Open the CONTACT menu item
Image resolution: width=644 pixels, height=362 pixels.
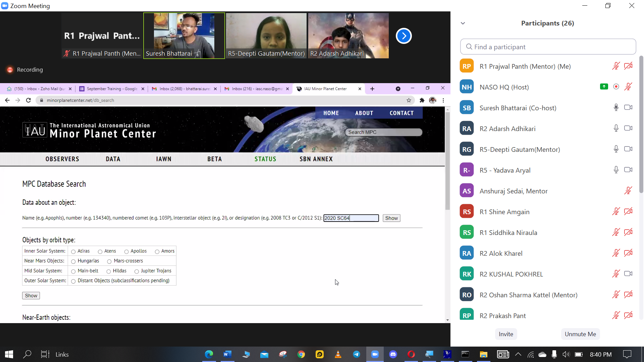tap(401, 113)
